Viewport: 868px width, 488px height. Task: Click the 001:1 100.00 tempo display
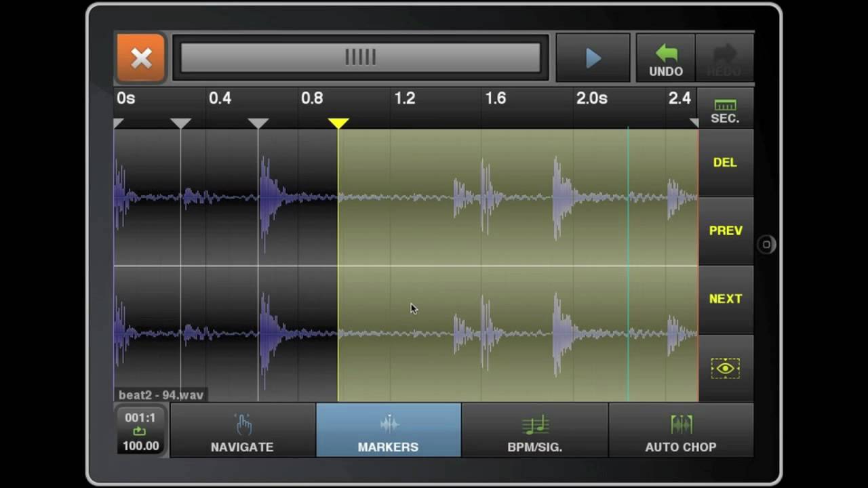point(141,431)
